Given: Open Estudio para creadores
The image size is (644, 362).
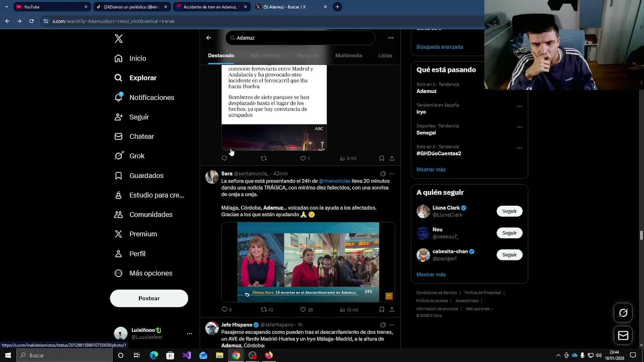Looking at the screenshot, I should coord(149,195).
